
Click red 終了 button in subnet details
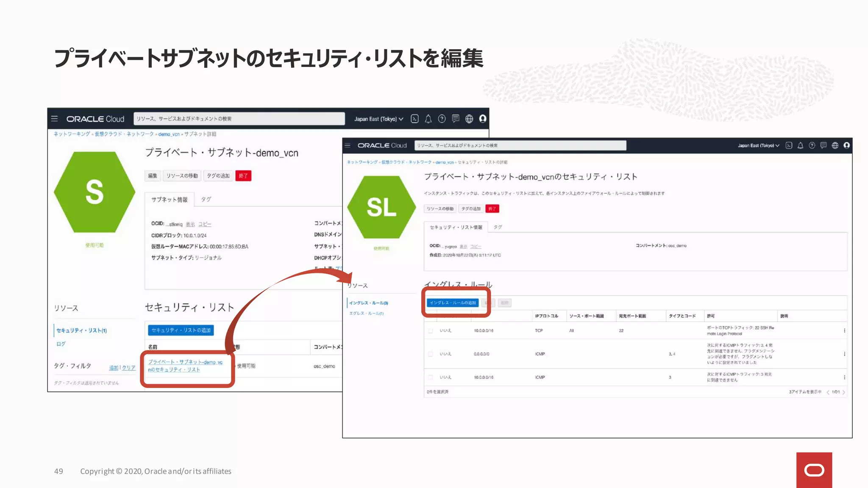(243, 176)
